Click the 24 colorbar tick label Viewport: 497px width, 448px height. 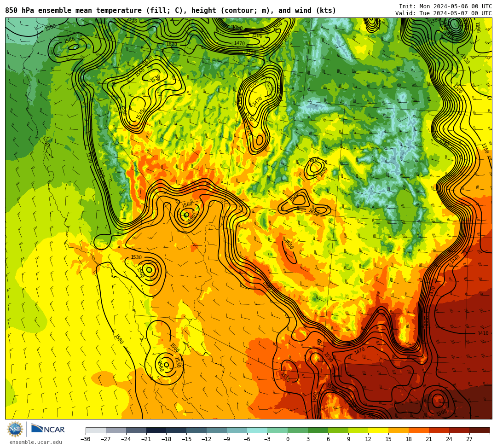click(x=449, y=439)
